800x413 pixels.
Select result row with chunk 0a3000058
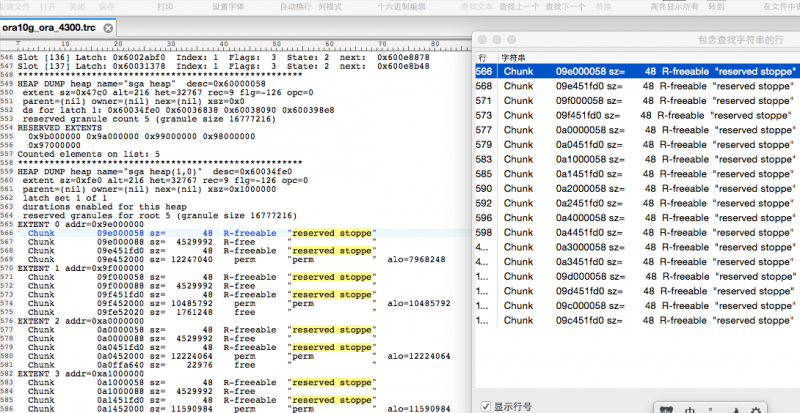(638, 247)
